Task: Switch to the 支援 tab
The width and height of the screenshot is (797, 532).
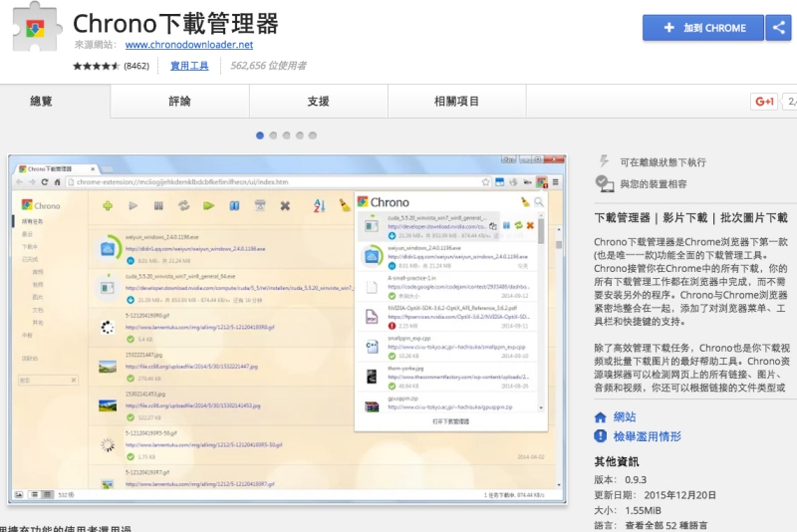Action: (319, 102)
